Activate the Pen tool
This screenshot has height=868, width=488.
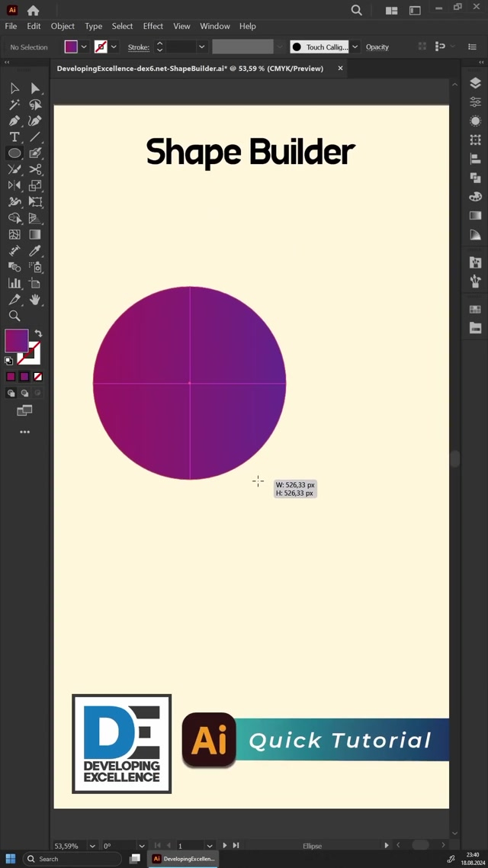14,121
